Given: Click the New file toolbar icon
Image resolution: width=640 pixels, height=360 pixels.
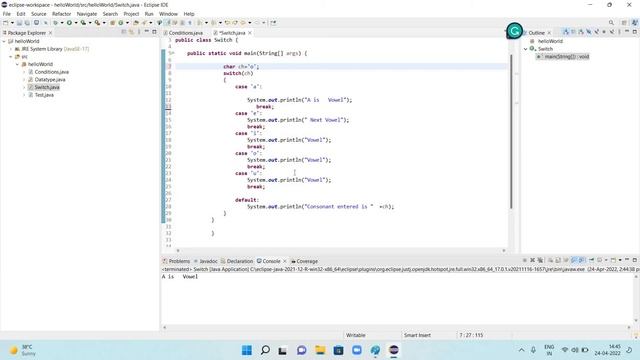Looking at the screenshot, I should [6, 23].
